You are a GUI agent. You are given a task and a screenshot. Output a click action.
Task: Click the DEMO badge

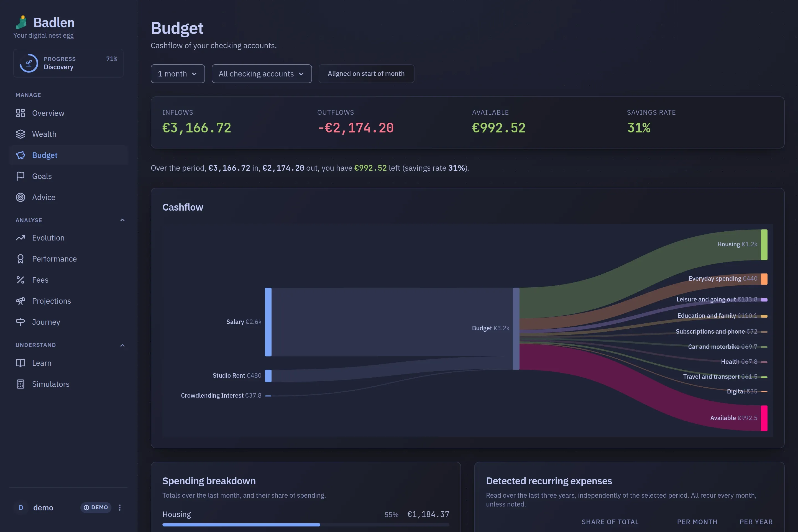(96, 508)
